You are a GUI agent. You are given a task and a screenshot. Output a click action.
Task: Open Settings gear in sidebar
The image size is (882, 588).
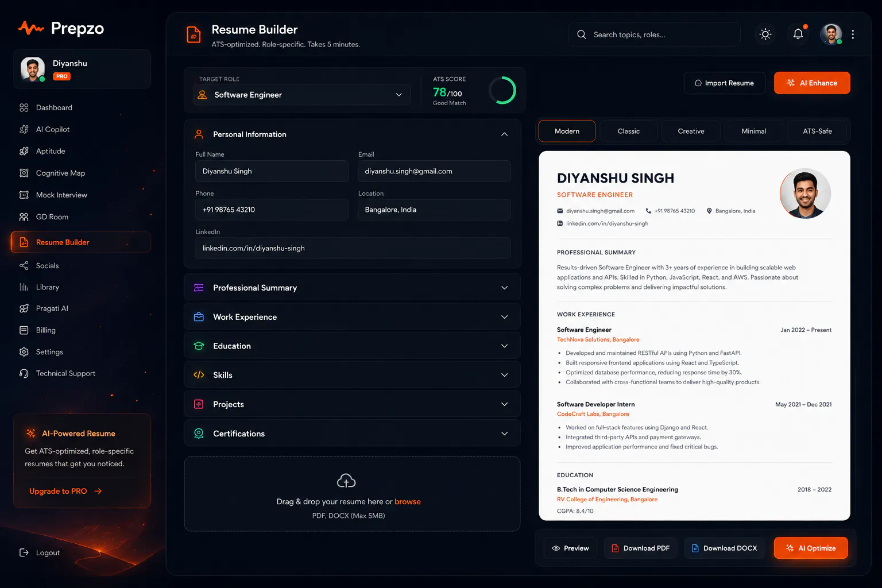point(24,352)
